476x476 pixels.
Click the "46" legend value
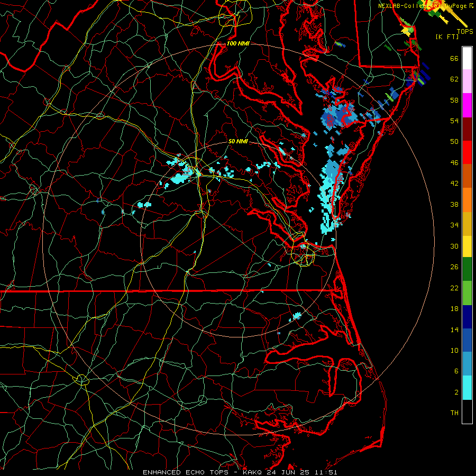coord(454,163)
